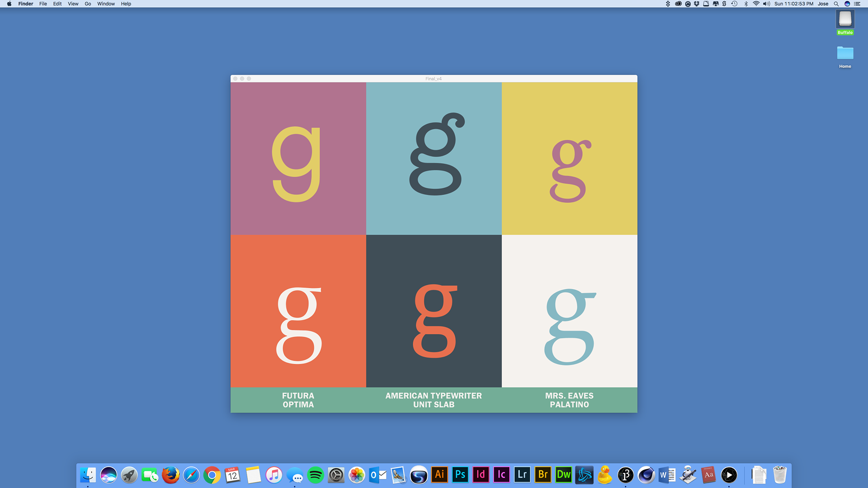The height and width of the screenshot is (488, 868).
Task: Click dark g on light blue tile
Action: pyautogui.click(x=436, y=154)
